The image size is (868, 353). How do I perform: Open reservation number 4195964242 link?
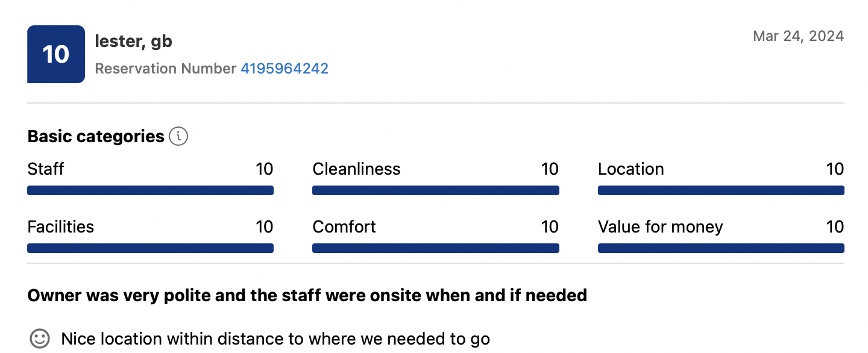(x=285, y=69)
